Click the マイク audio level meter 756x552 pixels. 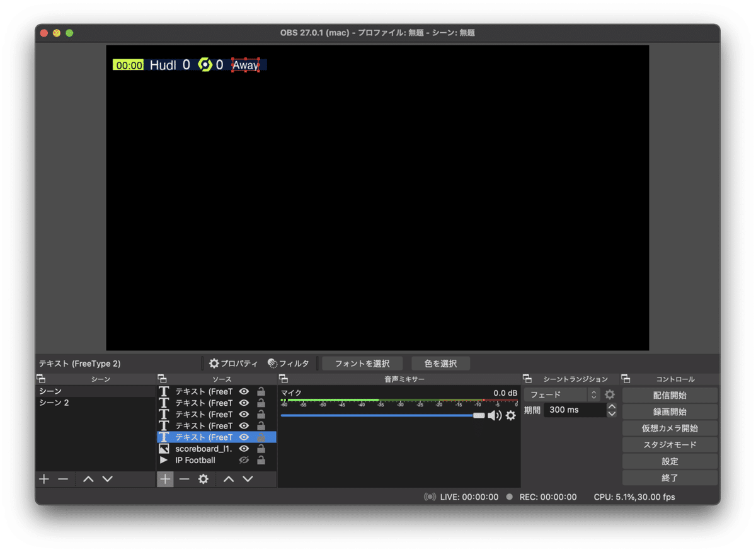pyautogui.click(x=399, y=401)
